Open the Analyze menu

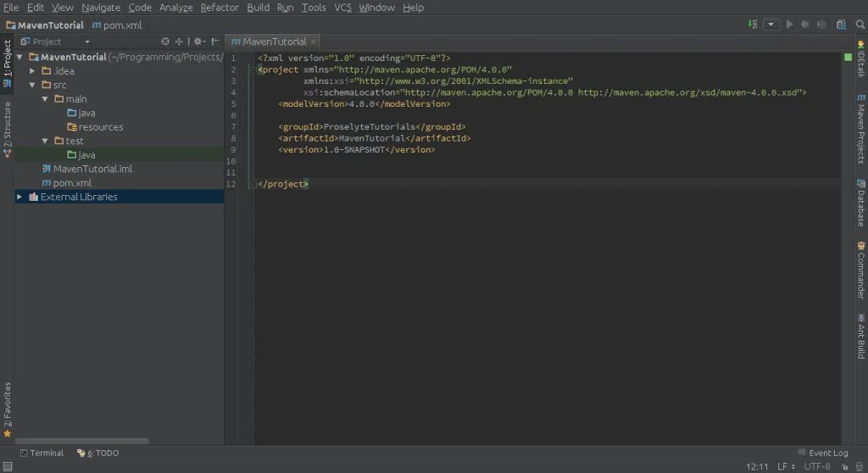[176, 8]
